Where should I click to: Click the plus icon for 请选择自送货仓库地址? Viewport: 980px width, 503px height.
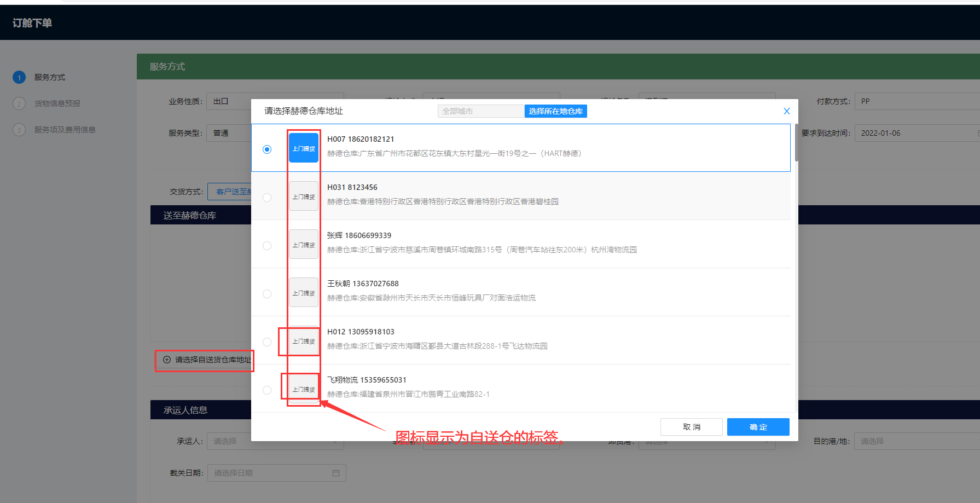tap(167, 360)
